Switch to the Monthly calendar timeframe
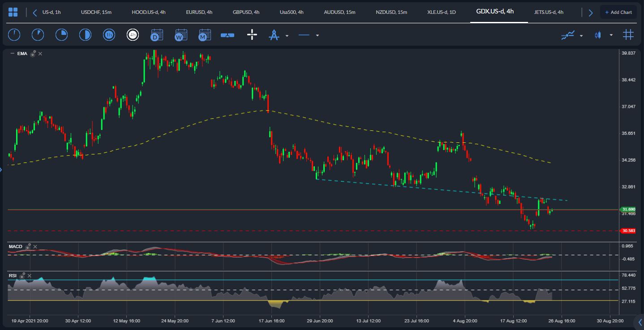The image size is (644, 330). 204,35
